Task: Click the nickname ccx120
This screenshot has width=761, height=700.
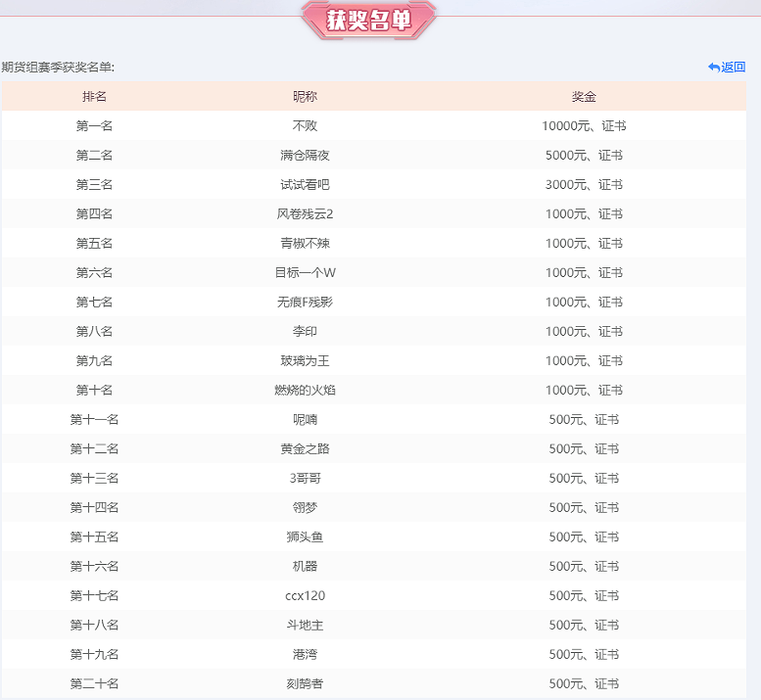Action: pos(305,596)
